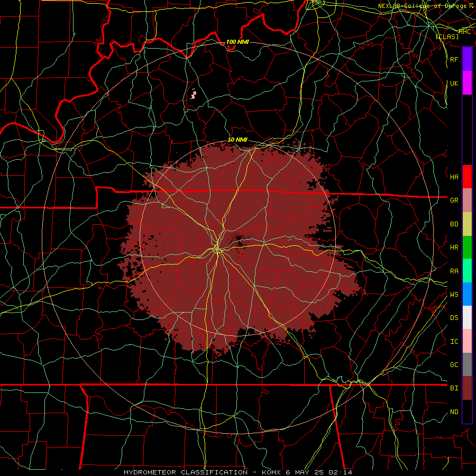Viewport: 476px width, 476px height.
Task: Select the light pink IC legend swatch
Action: [467, 341]
